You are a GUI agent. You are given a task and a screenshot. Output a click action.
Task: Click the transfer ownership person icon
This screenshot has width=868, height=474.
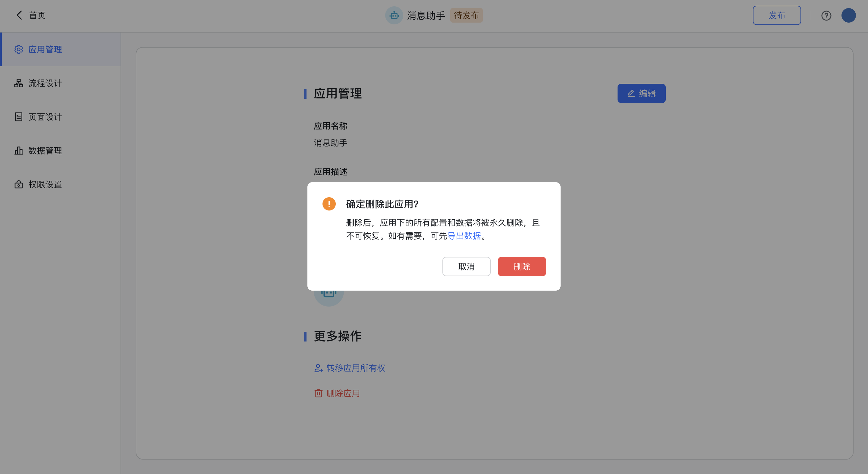(319, 368)
